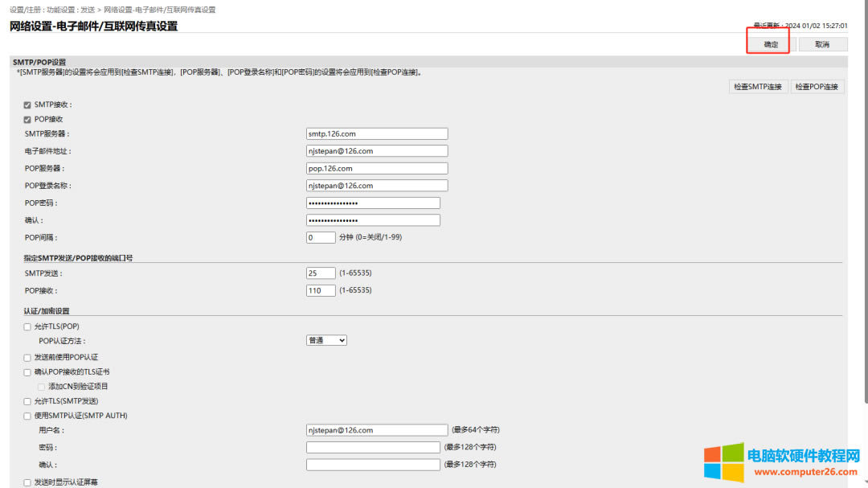Click the SMTP服务器 field containing smtp.126.com

click(377, 134)
